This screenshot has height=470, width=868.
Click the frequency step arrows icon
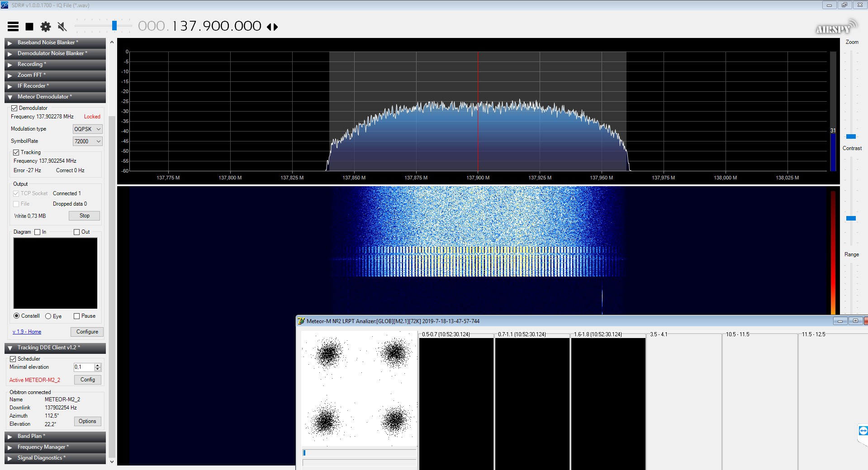[x=272, y=27]
